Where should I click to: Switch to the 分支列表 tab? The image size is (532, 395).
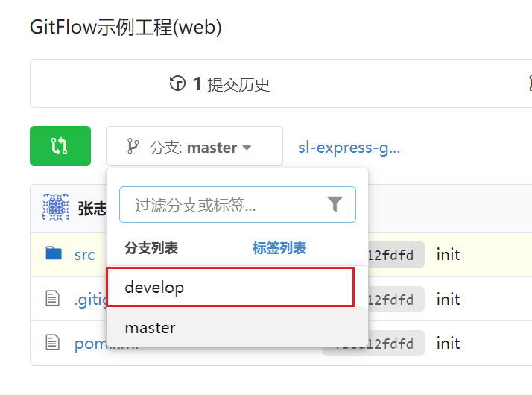point(151,248)
